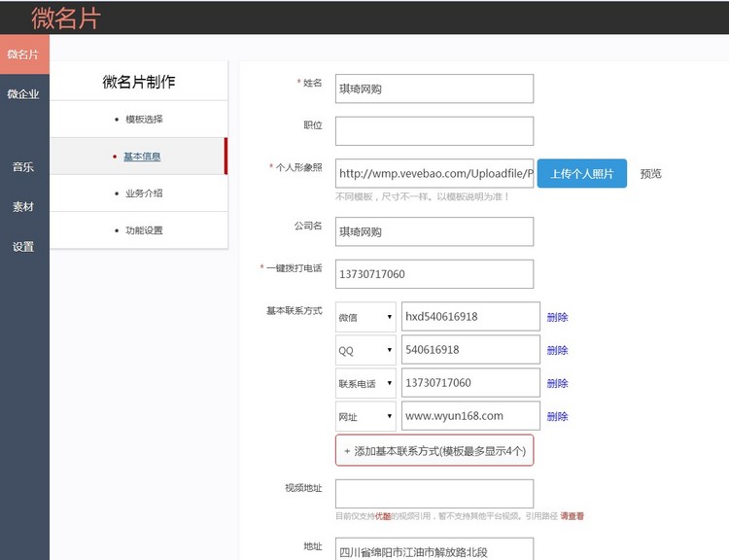Open the QQ contact type dropdown
729x560 pixels.
[x=365, y=350]
